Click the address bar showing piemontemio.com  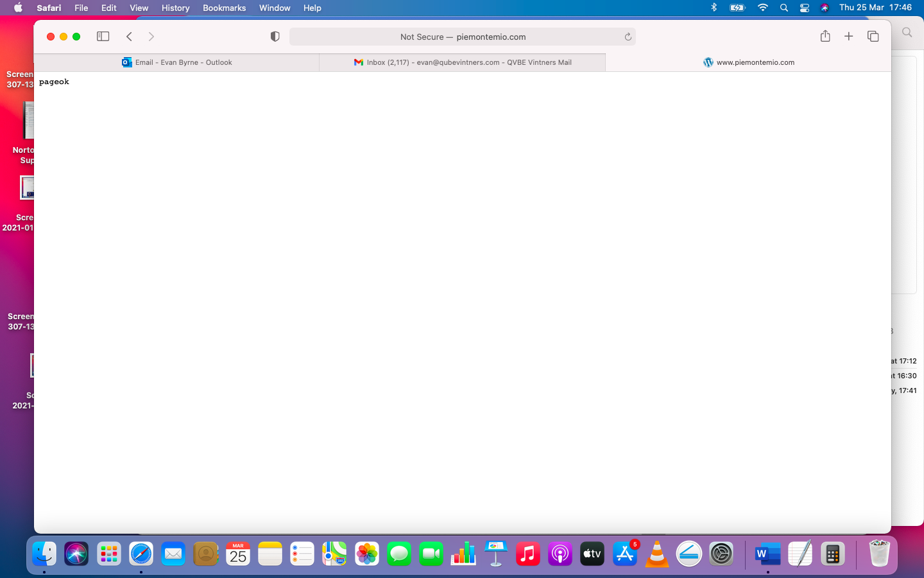coord(462,37)
